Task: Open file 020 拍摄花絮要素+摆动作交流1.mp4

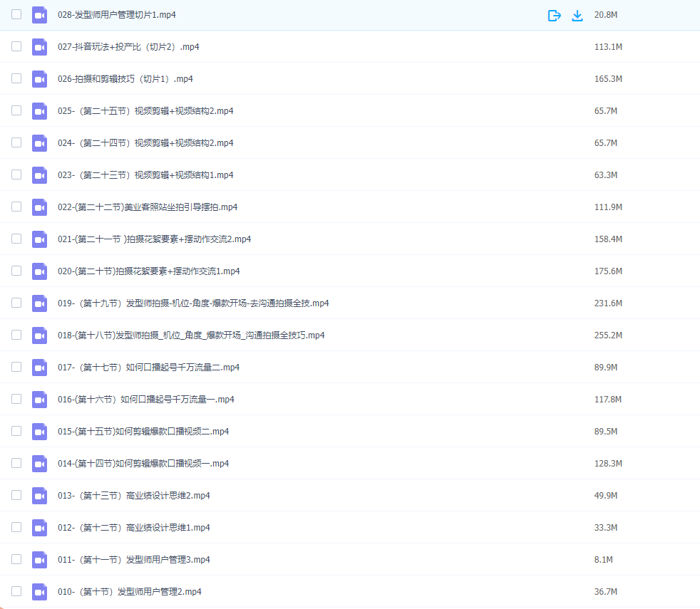Action: pyautogui.click(x=148, y=271)
